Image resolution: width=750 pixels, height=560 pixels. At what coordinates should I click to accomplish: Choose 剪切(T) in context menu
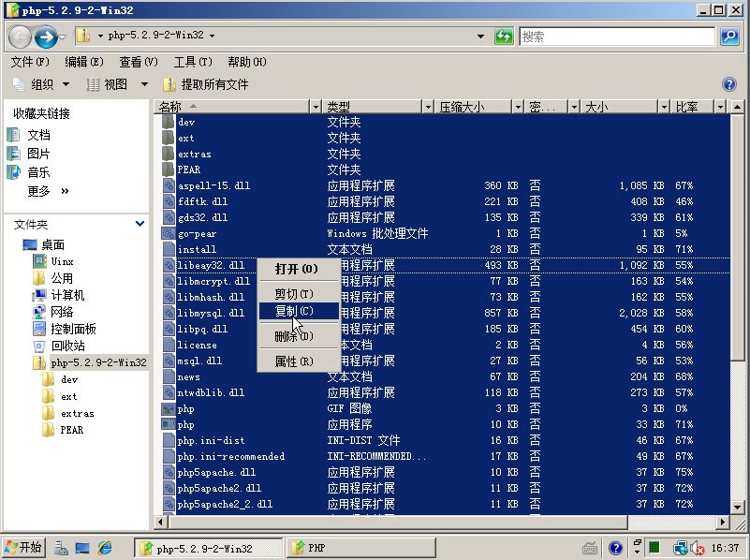pyautogui.click(x=299, y=294)
